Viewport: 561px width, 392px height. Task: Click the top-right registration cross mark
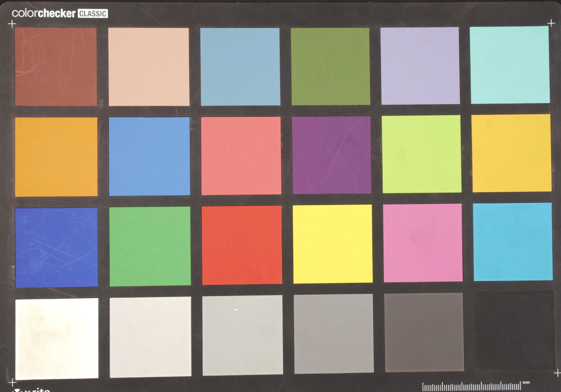coord(551,23)
